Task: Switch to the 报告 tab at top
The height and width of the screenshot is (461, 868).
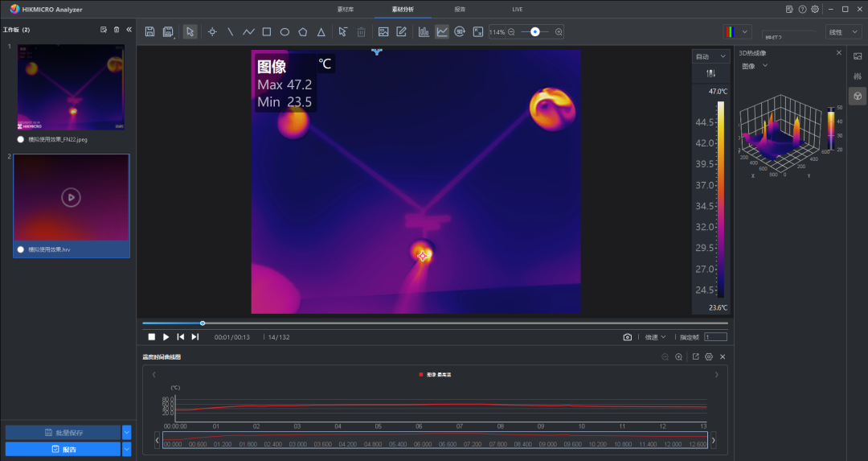Action: [x=460, y=10]
